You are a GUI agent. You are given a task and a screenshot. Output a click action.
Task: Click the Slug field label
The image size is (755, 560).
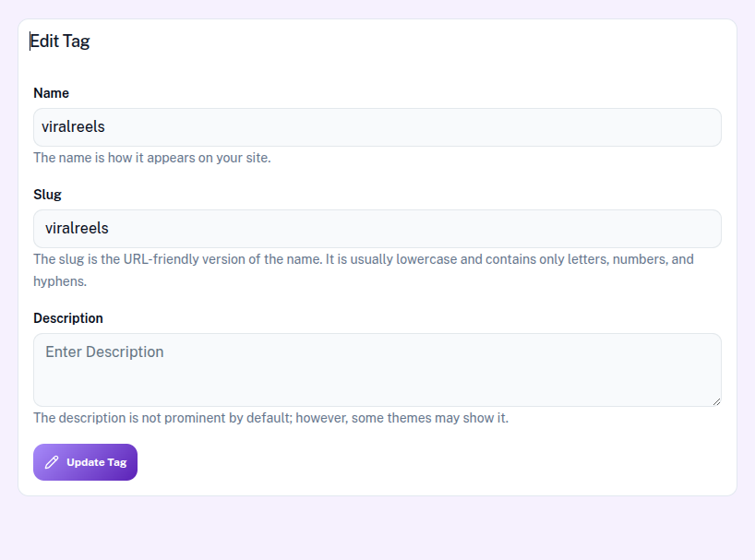tap(47, 195)
